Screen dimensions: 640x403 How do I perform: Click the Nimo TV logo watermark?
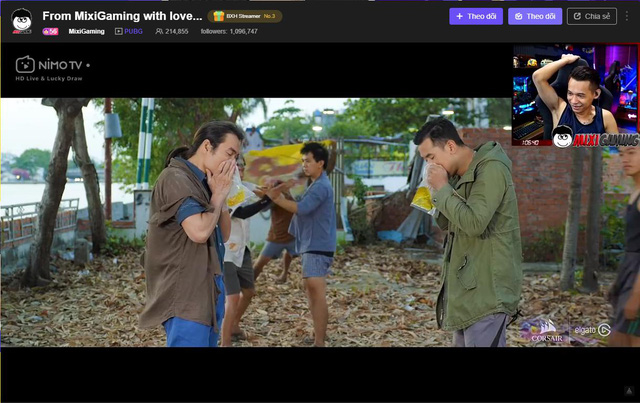[x=52, y=68]
